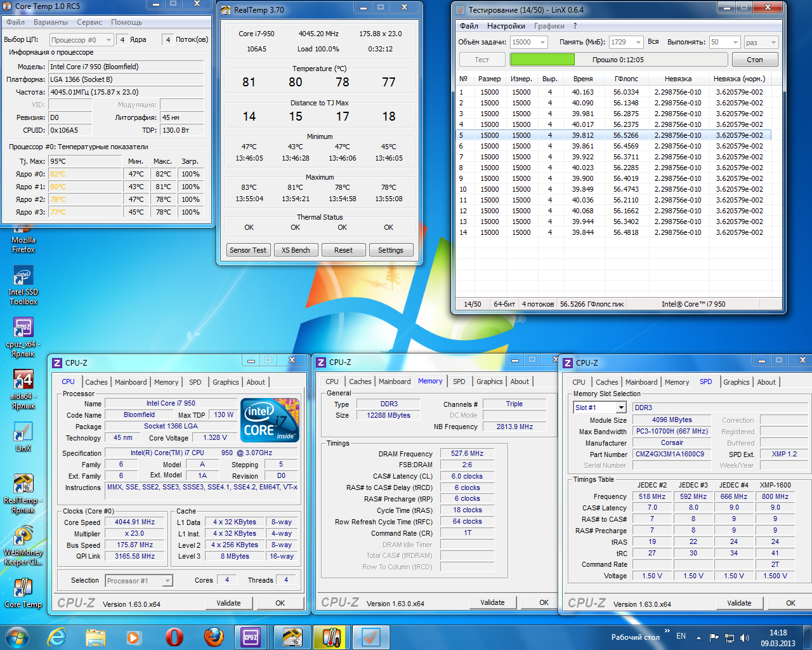Open Windows Explorer folder on taskbar

pyautogui.click(x=95, y=637)
